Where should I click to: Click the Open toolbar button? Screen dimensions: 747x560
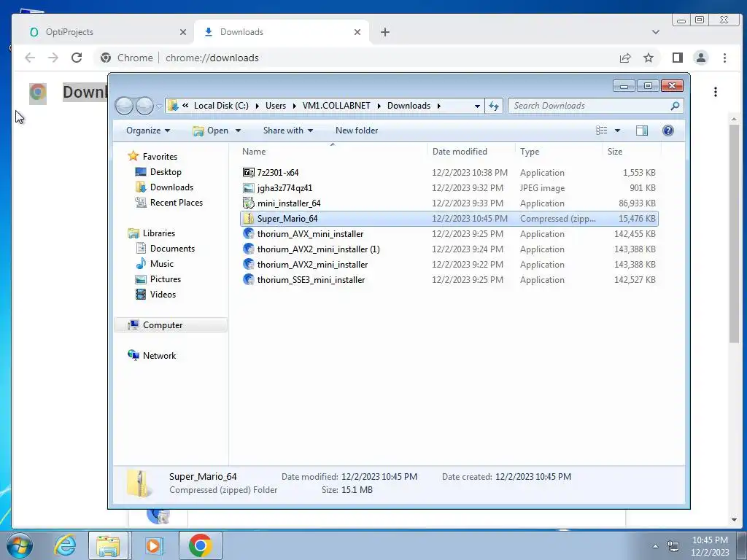pyautogui.click(x=211, y=131)
